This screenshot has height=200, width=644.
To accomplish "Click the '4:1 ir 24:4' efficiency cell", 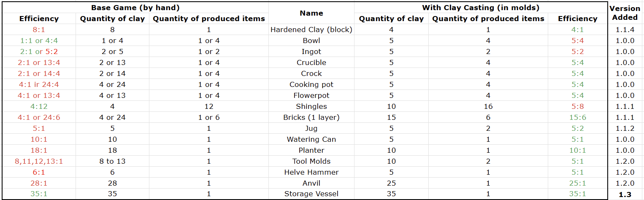I will 39,84.
